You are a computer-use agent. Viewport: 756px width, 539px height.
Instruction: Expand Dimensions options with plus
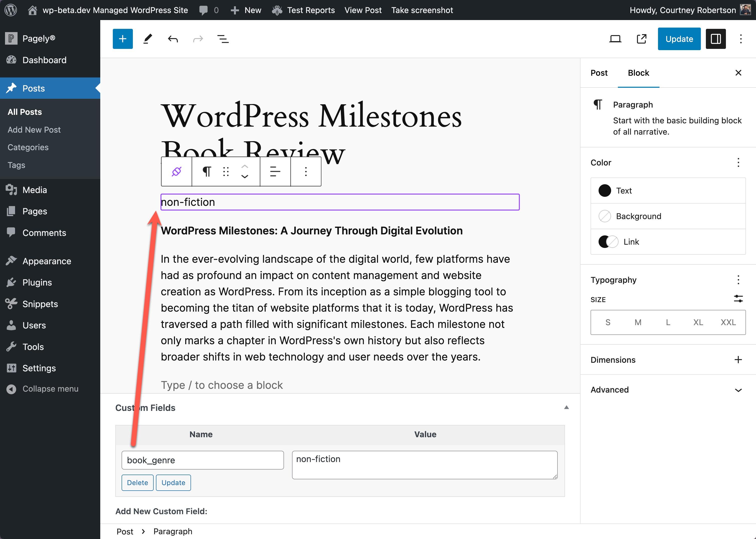pyautogui.click(x=738, y=360)
